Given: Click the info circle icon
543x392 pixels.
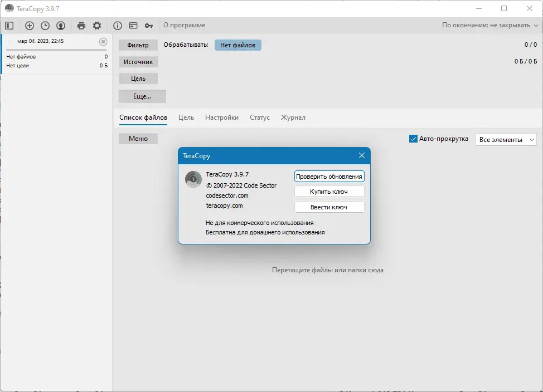Looking at the screenshot, I should pos(118,25).
